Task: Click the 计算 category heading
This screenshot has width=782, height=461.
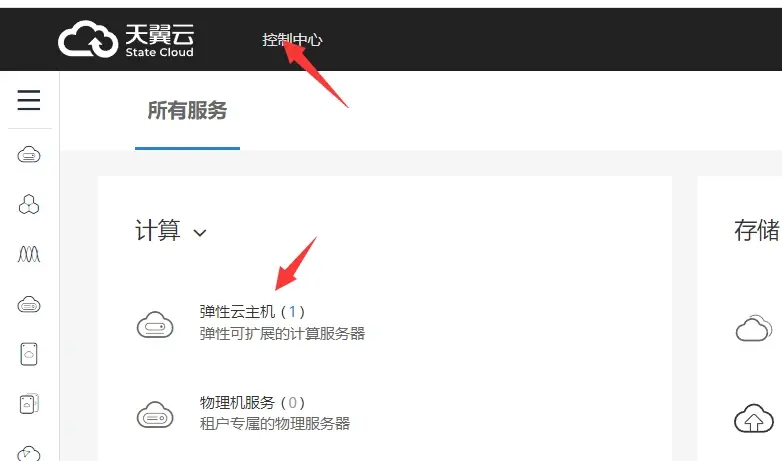Action: 158,230
